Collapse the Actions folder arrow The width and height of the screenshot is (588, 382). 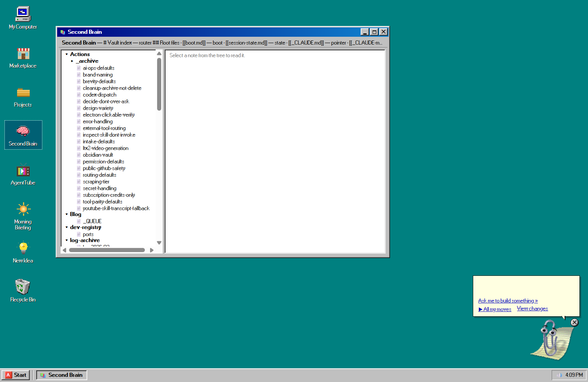click(x=66, y=54)
